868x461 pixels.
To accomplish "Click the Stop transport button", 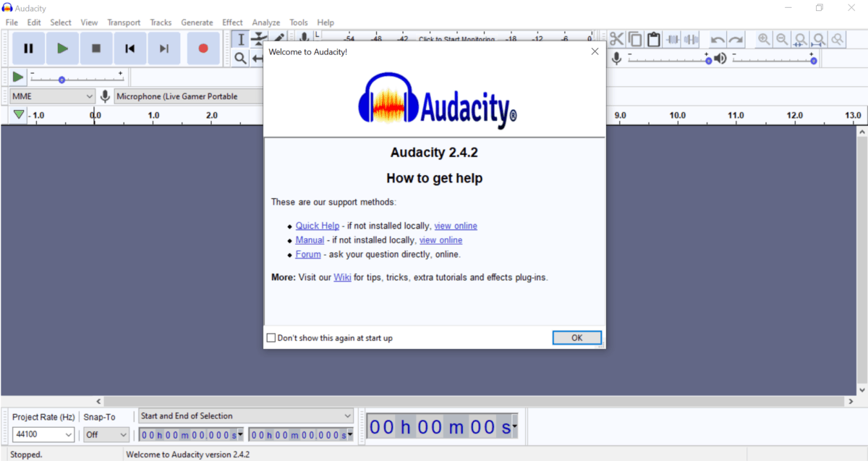I will pyautogui.click(x=96, y=48).
